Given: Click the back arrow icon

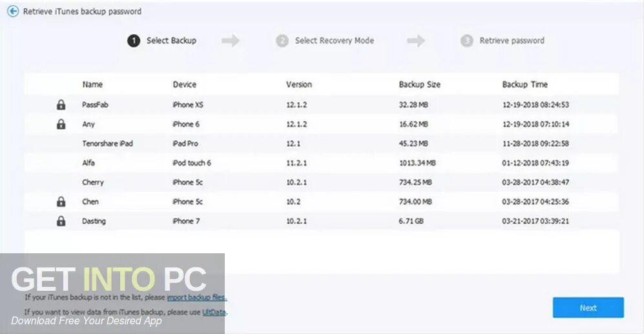Looking at the screenshot, I should click(13, 12).
